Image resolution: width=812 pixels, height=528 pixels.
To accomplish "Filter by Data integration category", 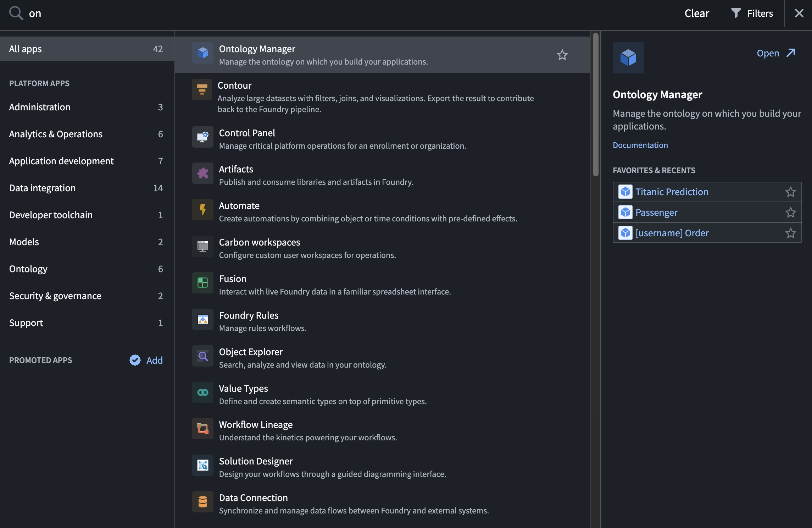I will tap(87, 188).
